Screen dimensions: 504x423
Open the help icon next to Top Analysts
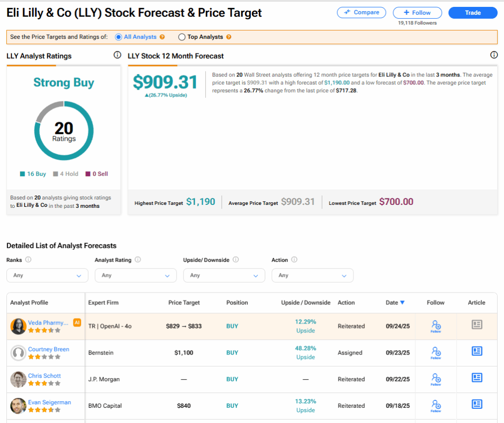pyautogui.click(x=228, y=37)
